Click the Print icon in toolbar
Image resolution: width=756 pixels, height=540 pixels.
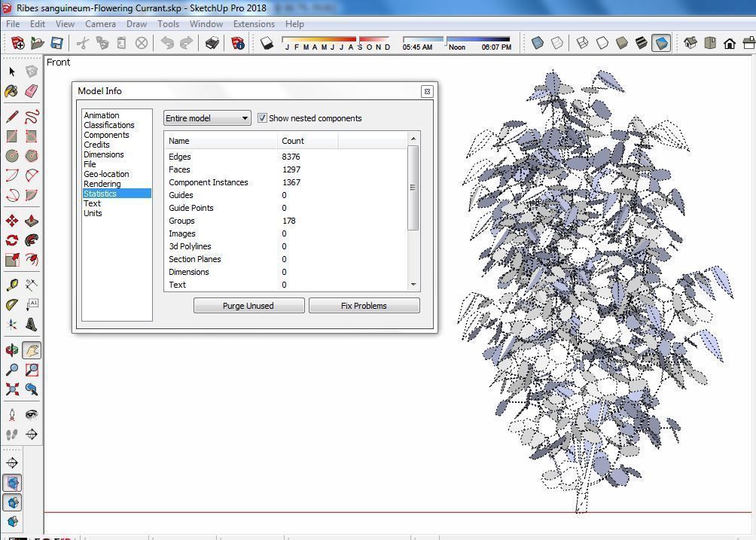pos(212,44)
